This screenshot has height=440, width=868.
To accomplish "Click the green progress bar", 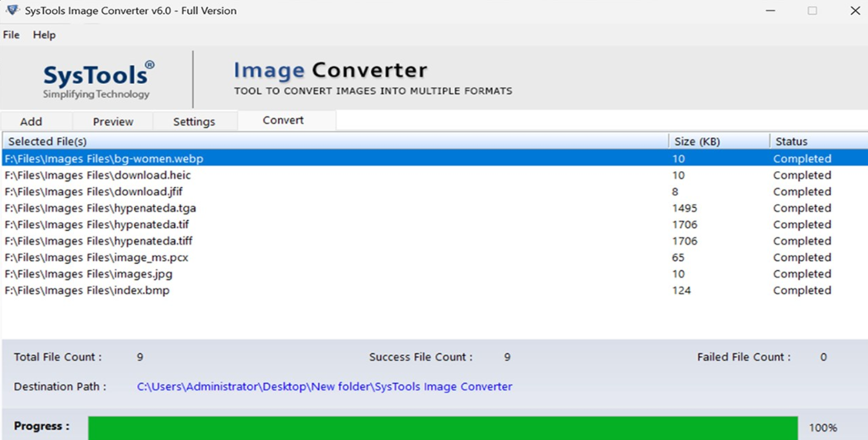I will coord(445,426).
